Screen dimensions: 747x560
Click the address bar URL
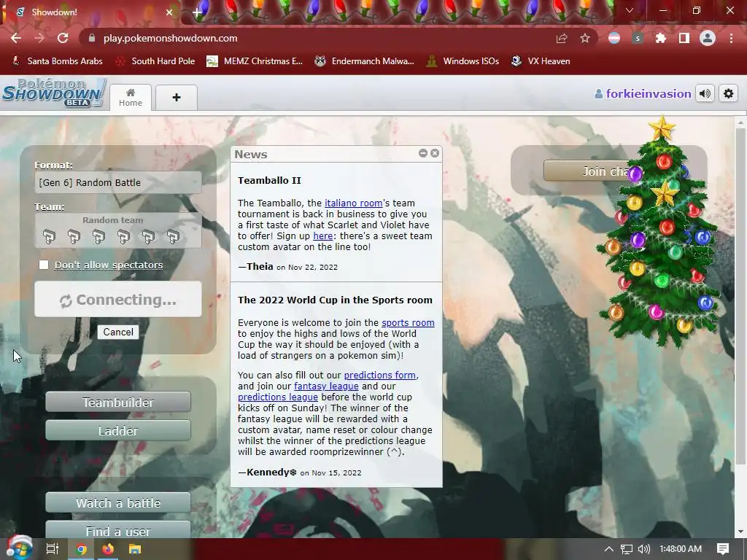pos(170,38)
